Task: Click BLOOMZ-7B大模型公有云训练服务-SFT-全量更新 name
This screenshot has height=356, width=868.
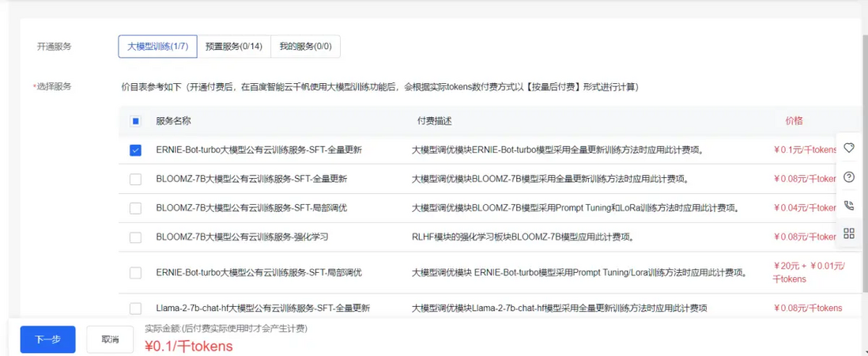Action: 252,179
